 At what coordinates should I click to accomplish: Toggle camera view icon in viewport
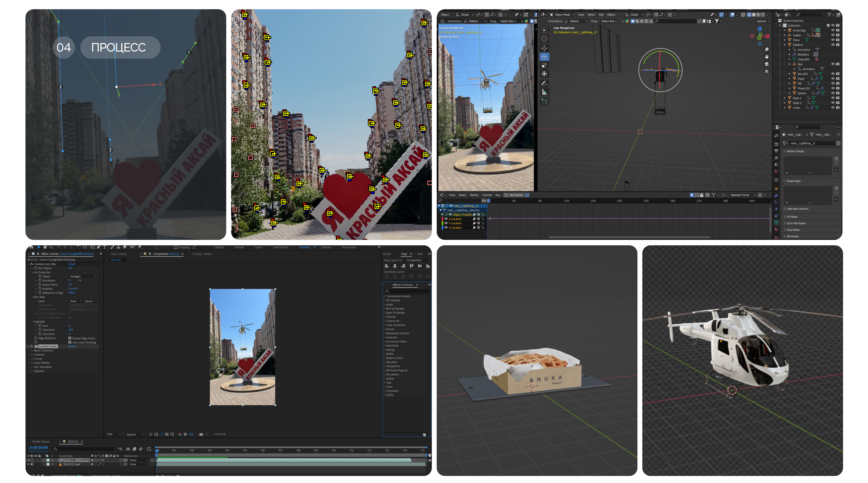(766, 64)
